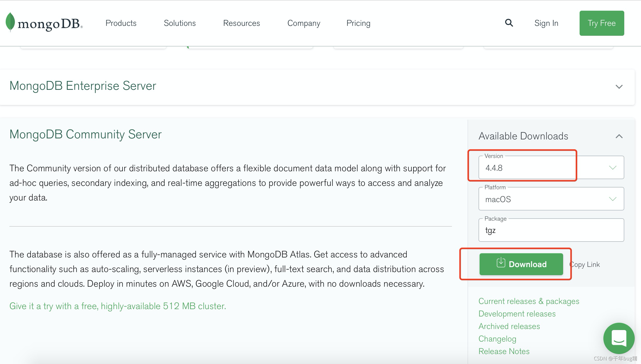Viewport: 641px width, 364px height.
Task: Open the chat support bubble
Action: click(619, 338)
